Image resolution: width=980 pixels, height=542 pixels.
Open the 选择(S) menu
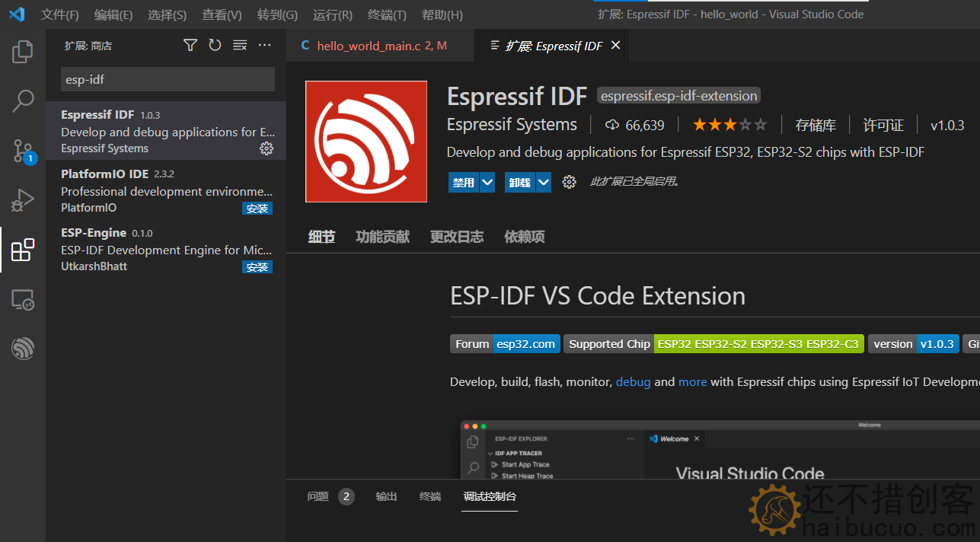pyautogui.click(x=167, y=14)
